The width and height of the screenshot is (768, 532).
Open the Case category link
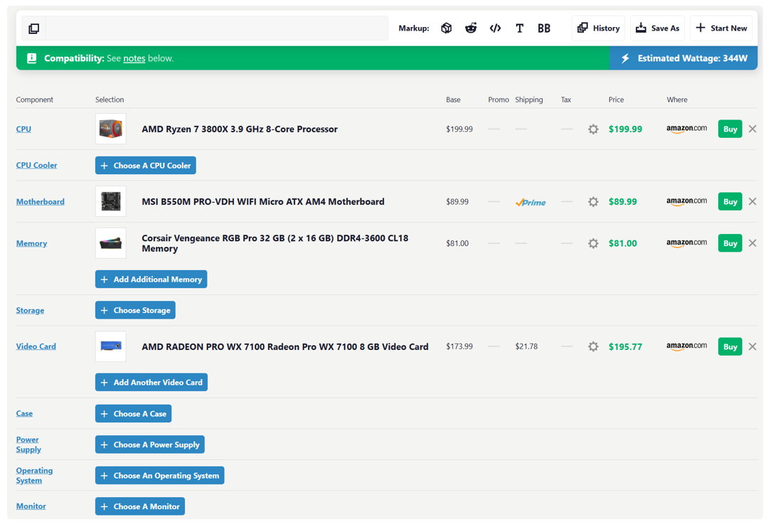tap(24, 413)
